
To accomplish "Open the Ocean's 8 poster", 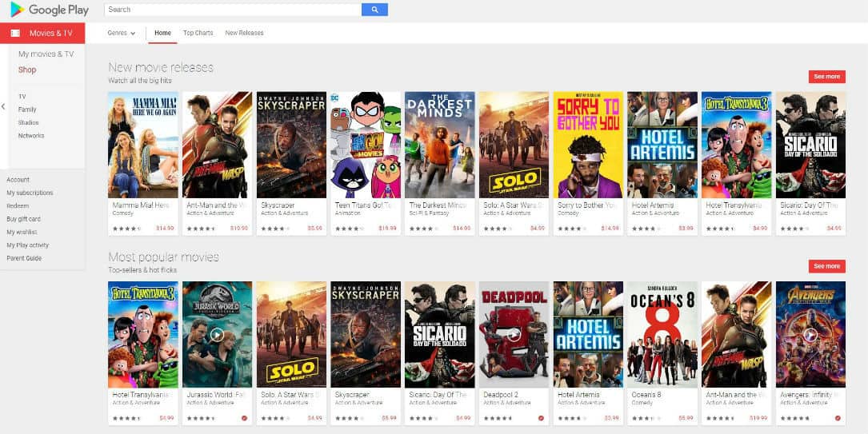I will 662,334.
